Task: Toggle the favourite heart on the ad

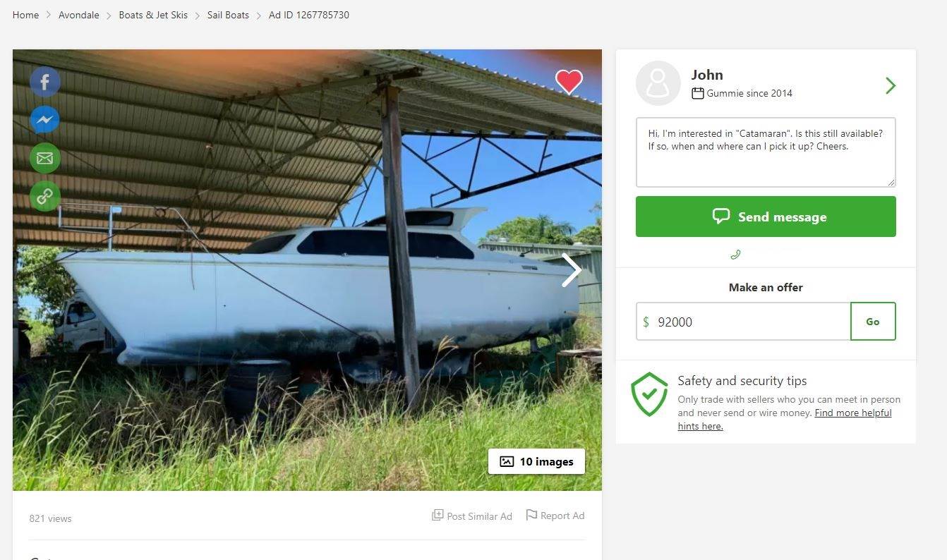Action: point(569,82)
